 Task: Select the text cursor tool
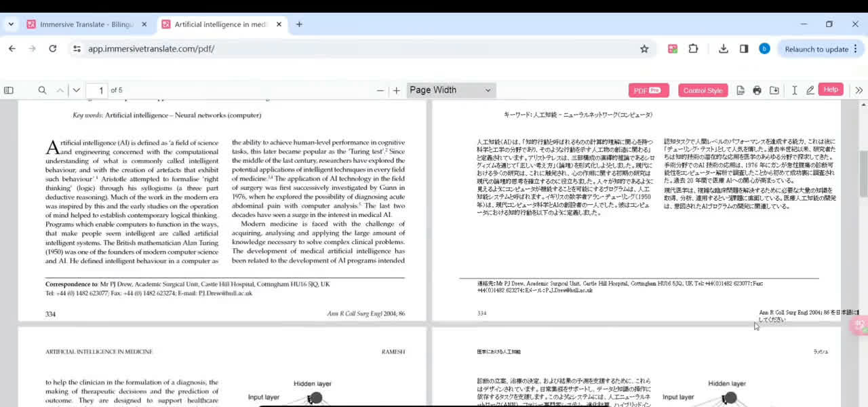click(794, 90)
